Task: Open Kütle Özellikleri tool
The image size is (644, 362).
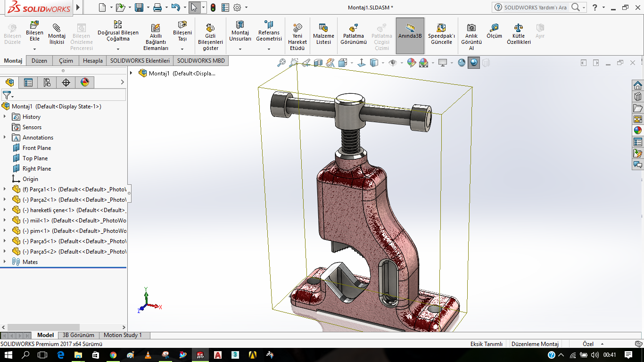Action: point(519,34)
